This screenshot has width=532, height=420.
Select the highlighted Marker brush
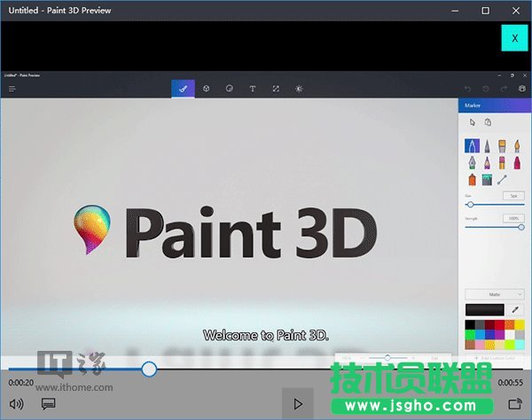472,146
